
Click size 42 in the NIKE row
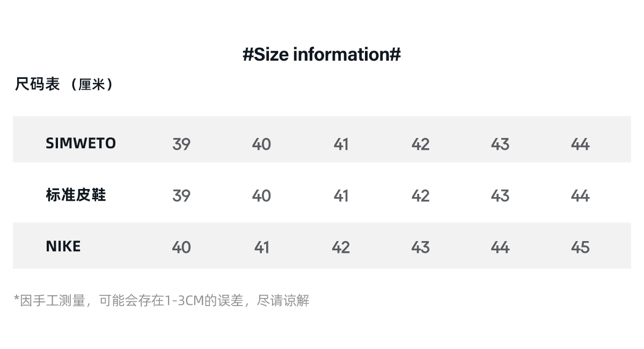point(341,247)
